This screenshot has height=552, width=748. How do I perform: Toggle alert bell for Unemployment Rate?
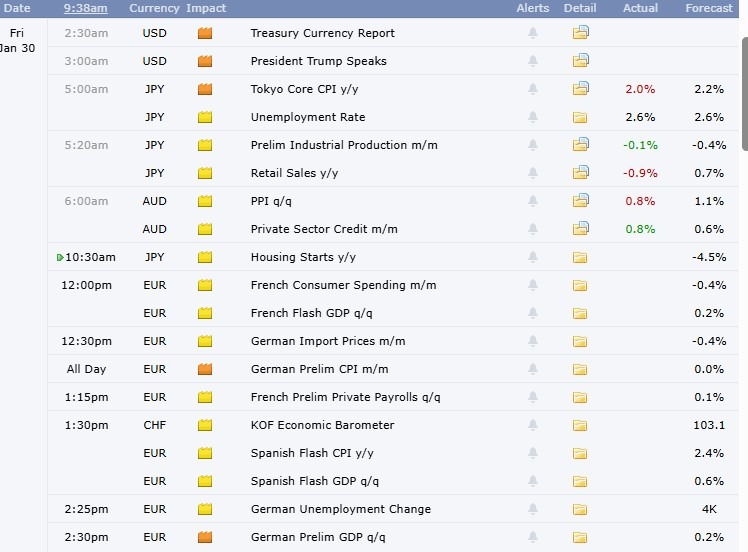click(533, 117)
